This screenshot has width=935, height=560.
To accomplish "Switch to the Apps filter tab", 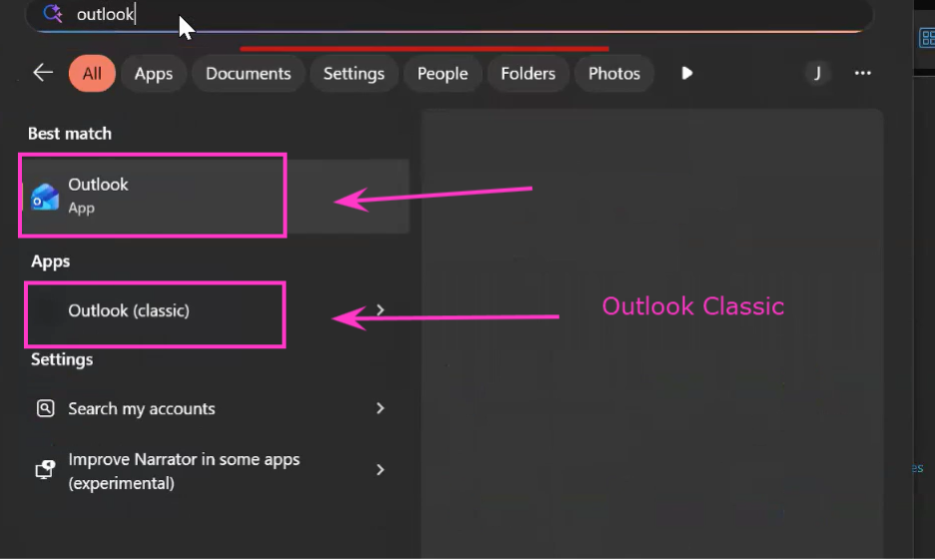I will pos(153,73).
